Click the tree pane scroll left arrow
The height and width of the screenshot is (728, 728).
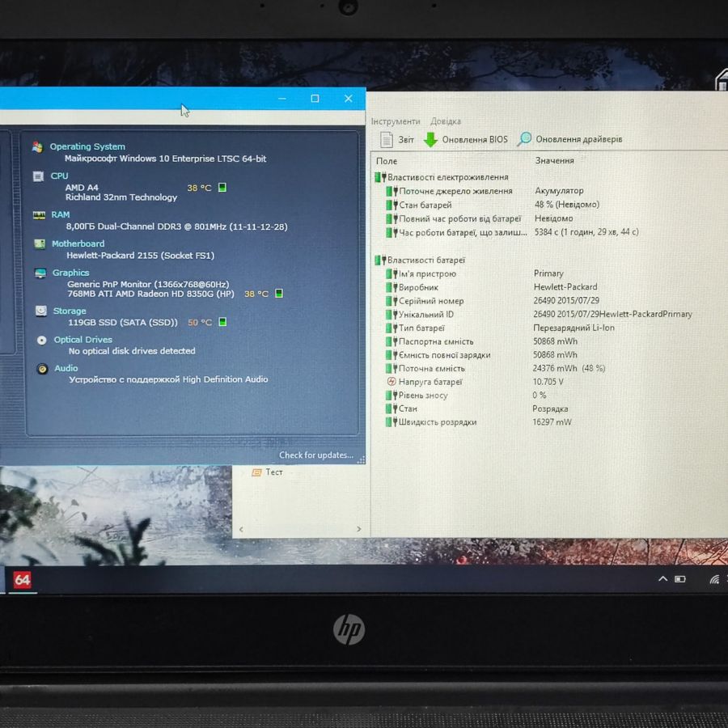click(241, 529)
